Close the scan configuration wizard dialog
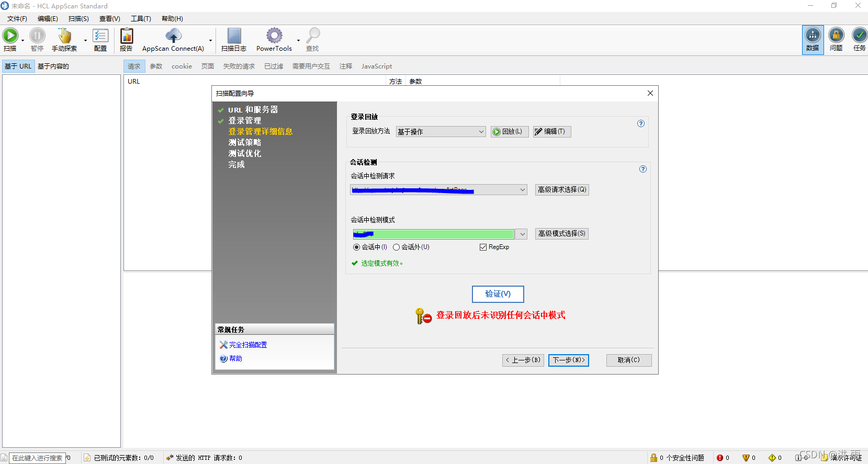Viewport: 868px width, 464px height. 650,93
